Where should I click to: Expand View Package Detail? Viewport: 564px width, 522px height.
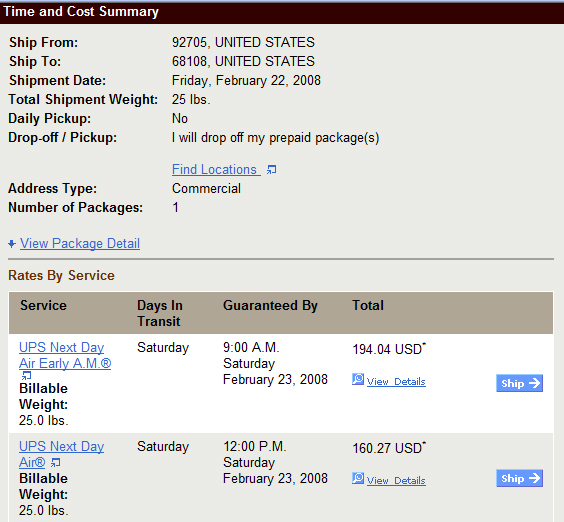(x=80, y=244)
